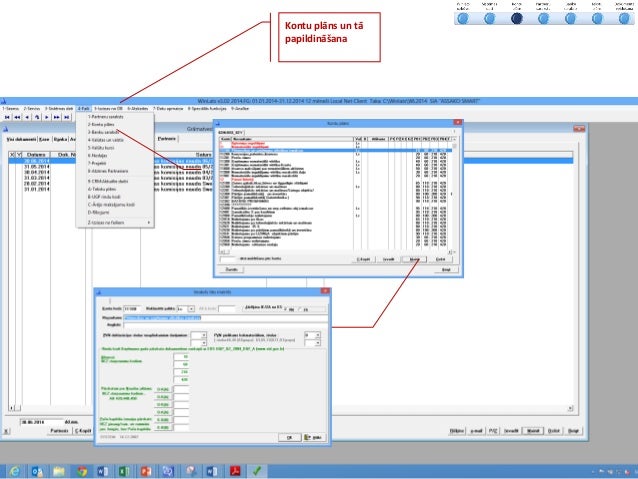Image resolution: width=638 pixels, height=479 pixels.
Task: Click the fast rewind double-arrow toolbar icon
Action: point(17,117)
